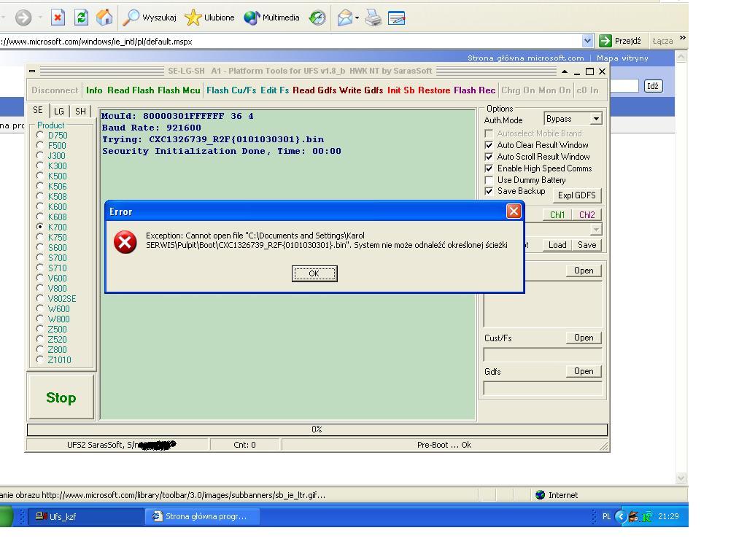Toggle Auto Scroll Result Window checkbox
Viewport: 747px width, 560px height.
tap(489, 157)
